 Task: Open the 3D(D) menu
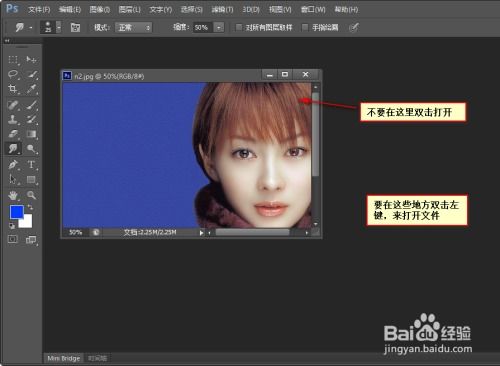click(251, 9)
